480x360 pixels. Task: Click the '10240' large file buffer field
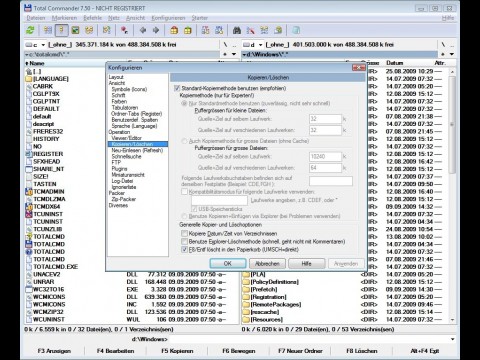[x=325, y=156]
